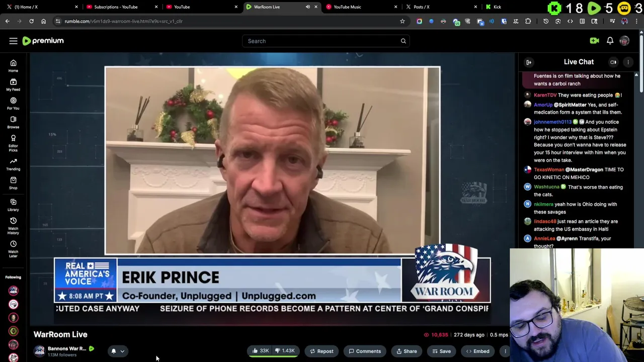Viewport: 644px width, 362px height.
Task: Click browser back arrow
Action: (x=7, y=21)
